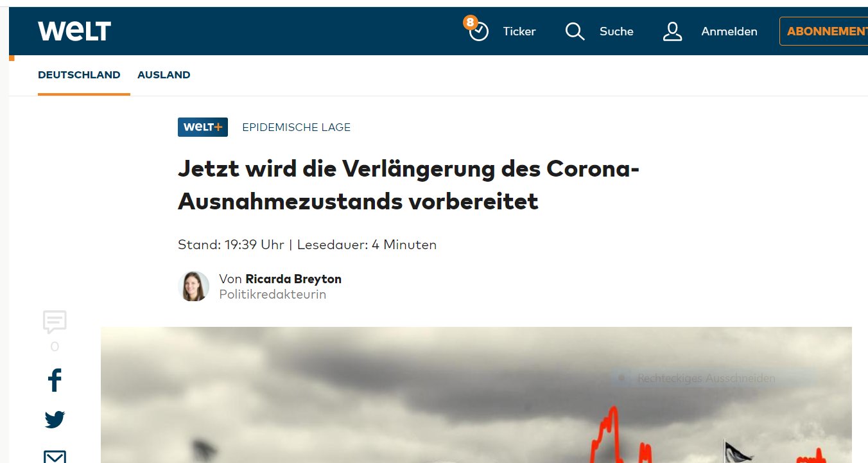868x463 pixels.
Task: Select the user account icon in header
Action: point(672,31)
